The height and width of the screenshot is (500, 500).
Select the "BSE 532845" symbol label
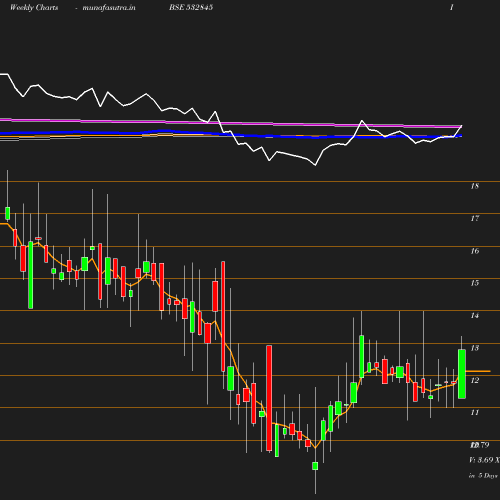click(191, 7)
